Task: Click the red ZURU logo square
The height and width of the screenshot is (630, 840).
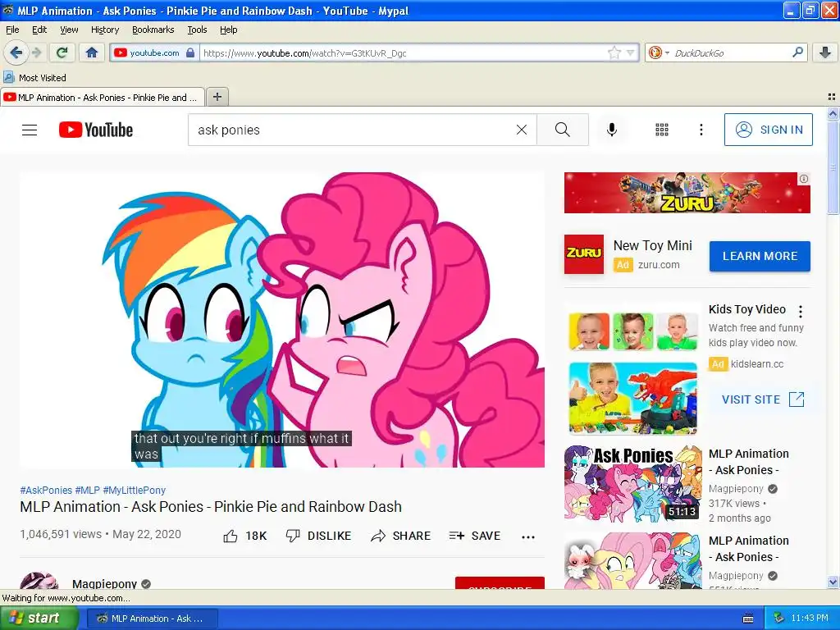Action: tap(584, 254)
